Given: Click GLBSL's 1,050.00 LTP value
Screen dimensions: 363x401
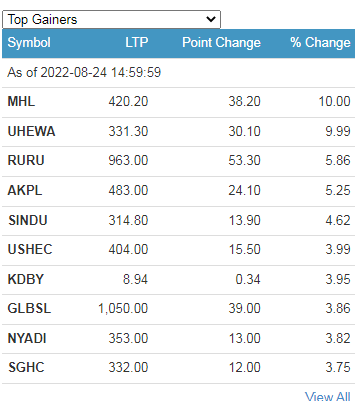Looking at the screenshot, I should coord(123,308).
